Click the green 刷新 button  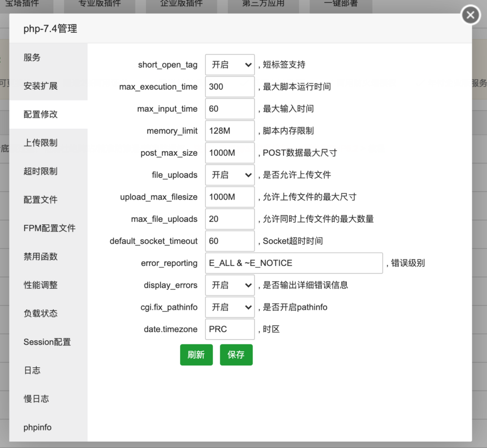click(x=196, y=355)
